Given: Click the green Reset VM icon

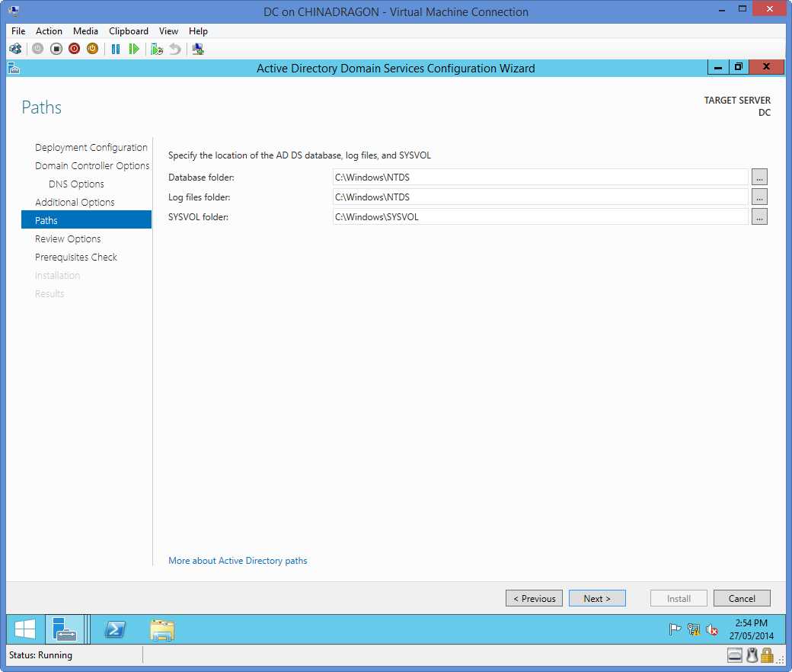Looking at the screenshot, I should (134, 49).
